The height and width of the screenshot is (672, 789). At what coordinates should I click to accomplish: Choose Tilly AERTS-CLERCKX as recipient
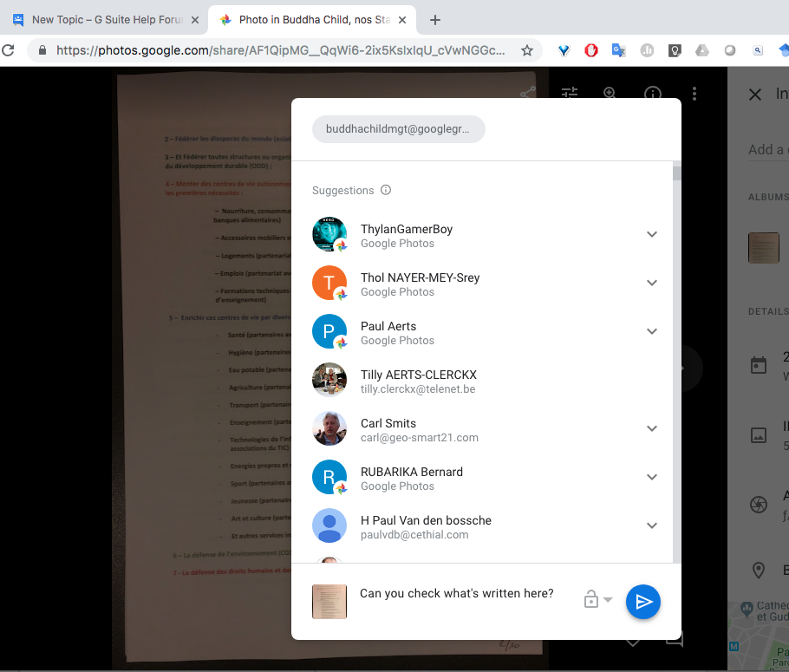[x=482, y=380]
